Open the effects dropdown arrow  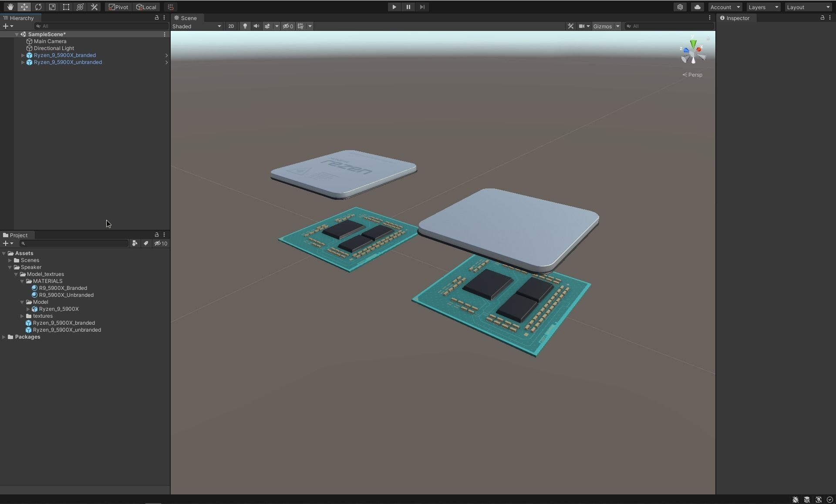coord(277,26)
